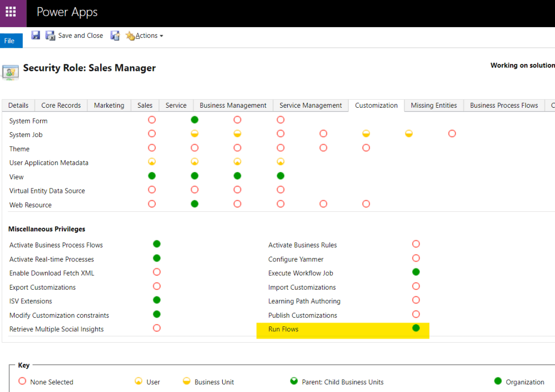Click the Save and Close button
Viewport: 555px width, 392px height.
click(x=74, y=36)
